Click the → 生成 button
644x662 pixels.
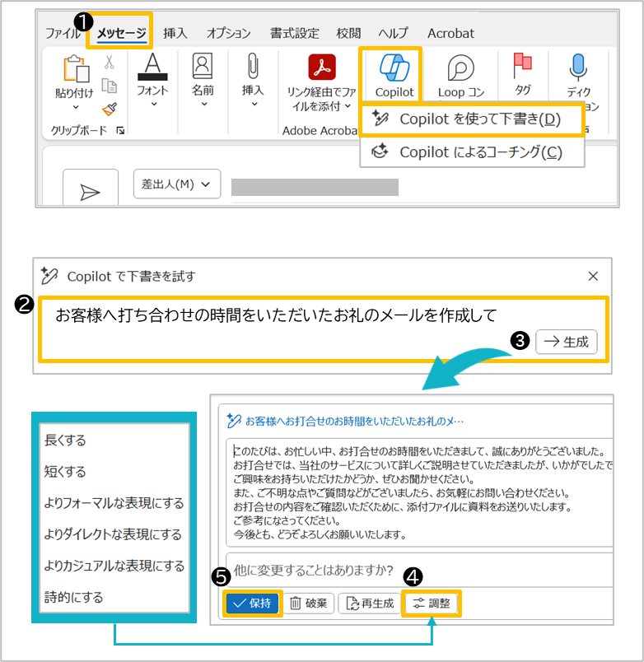click(x=567, y=342)
